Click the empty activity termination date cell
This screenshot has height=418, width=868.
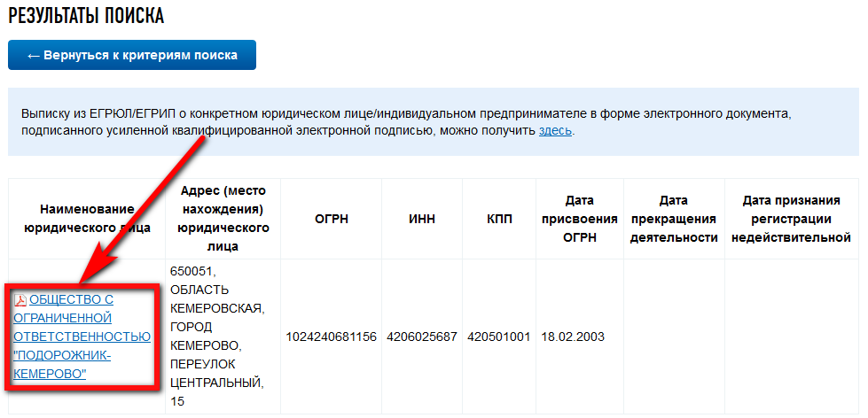[x=675, y=337]
